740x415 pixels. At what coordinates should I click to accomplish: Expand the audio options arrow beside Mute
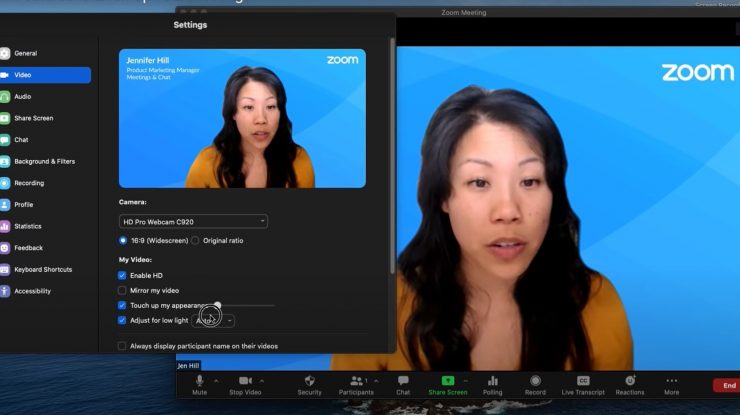(215, 381)
